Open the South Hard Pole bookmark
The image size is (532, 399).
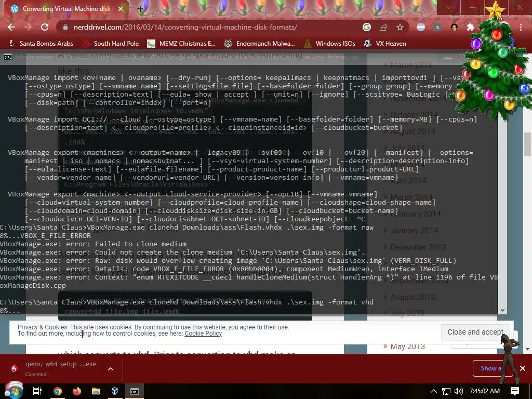point(111,44)
